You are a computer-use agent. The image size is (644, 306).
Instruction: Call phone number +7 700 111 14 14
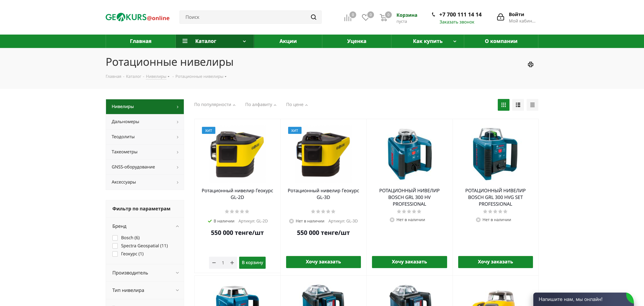point(460,14)
